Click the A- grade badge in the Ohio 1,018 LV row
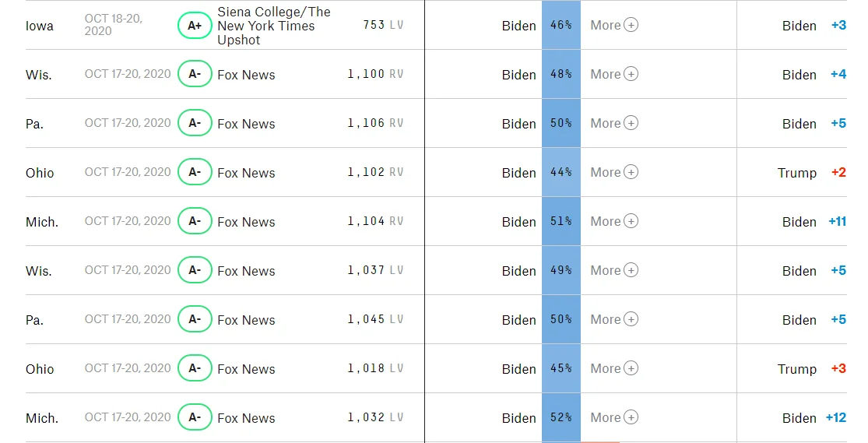This screenshot has height=443, width=868. (195, 368)
